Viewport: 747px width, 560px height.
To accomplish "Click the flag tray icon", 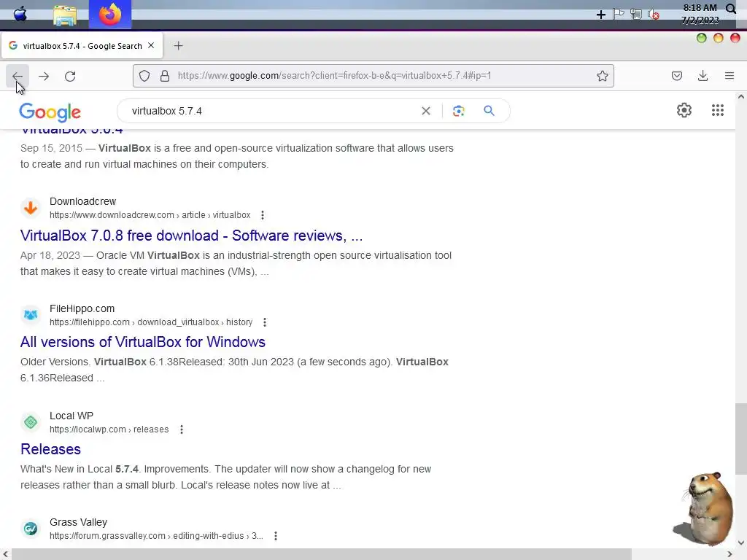I will click(619, 14).
